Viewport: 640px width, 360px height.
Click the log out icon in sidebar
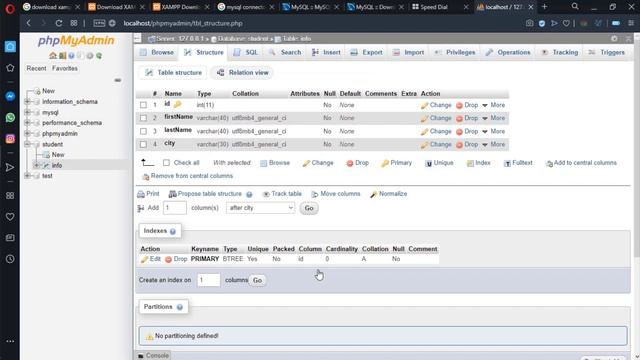coord(62,56)
